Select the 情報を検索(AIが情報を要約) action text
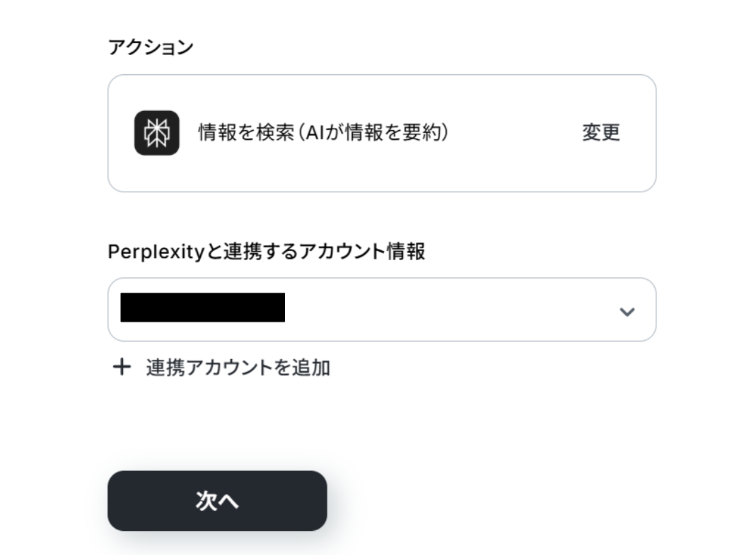Image resolution: width=756 pixels, height=555 pixels. (x=323, y=132)
